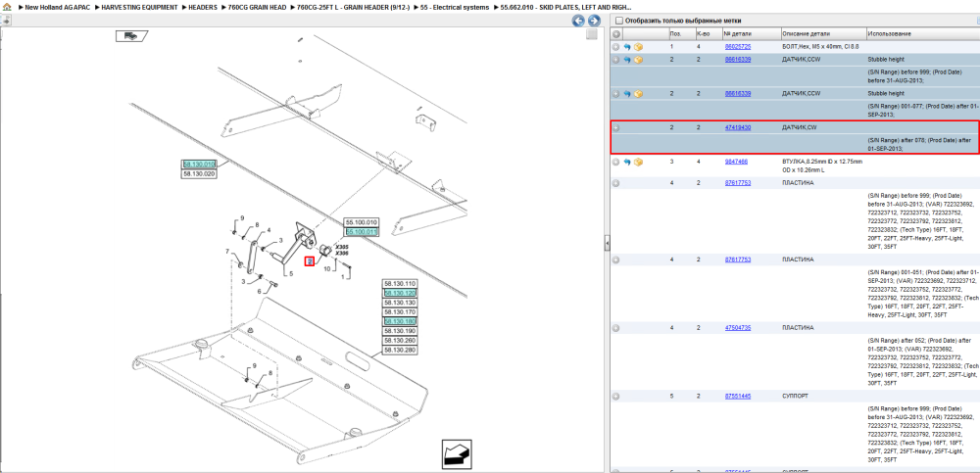Open part link 87551445

coord(738,397)
